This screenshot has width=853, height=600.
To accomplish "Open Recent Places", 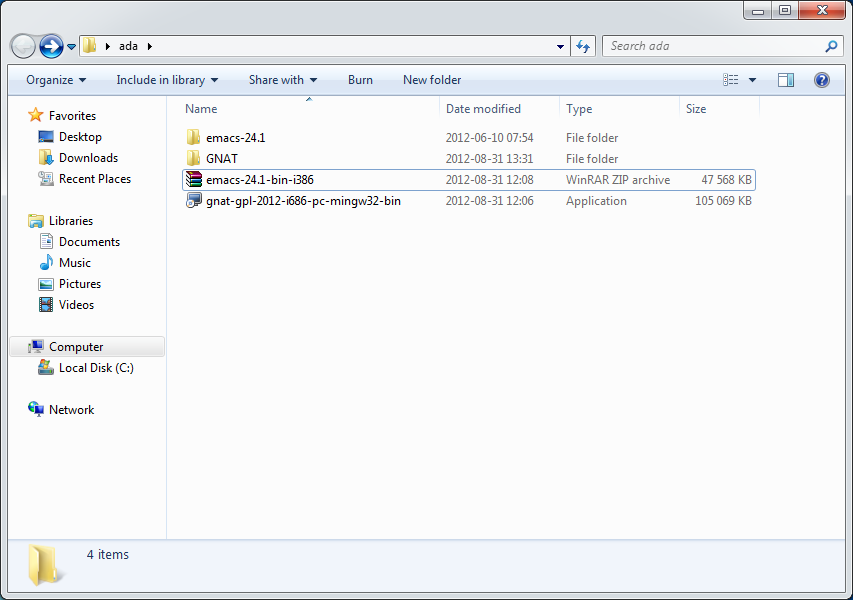I will (95, 178).
